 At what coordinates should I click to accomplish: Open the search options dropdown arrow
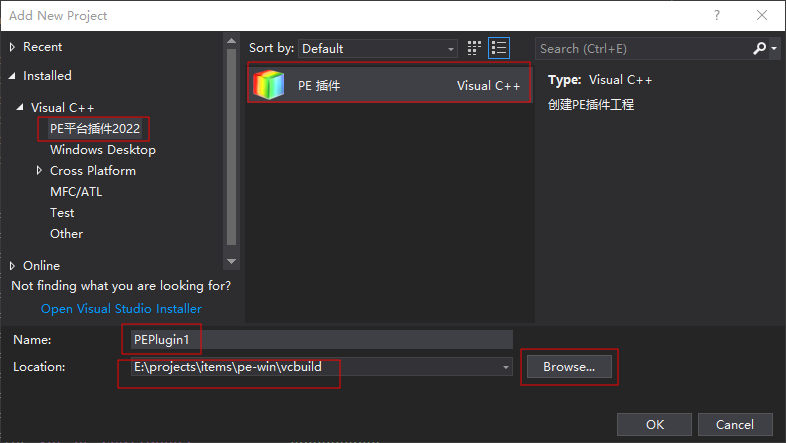pos(774,48)
